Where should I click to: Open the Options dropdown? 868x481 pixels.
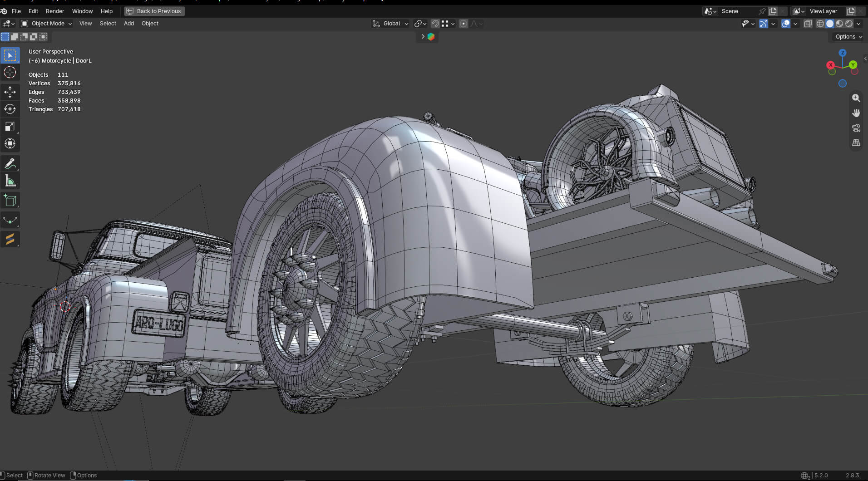848,37
